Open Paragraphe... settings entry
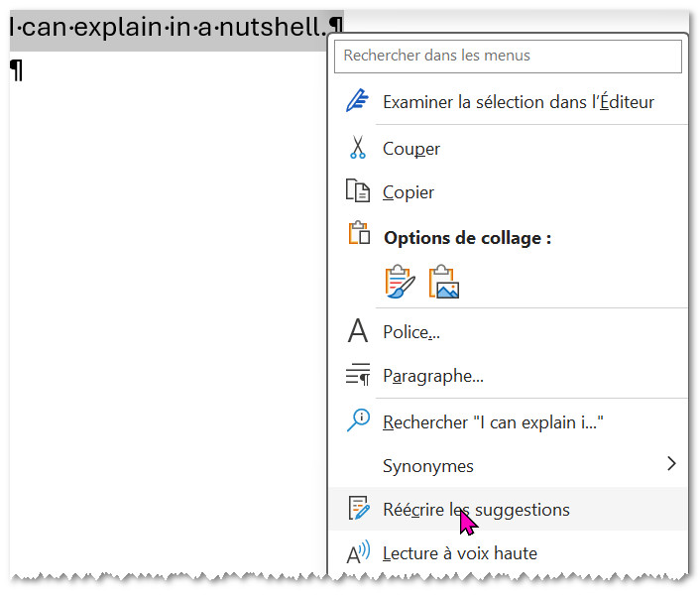 tap(433, 377)
